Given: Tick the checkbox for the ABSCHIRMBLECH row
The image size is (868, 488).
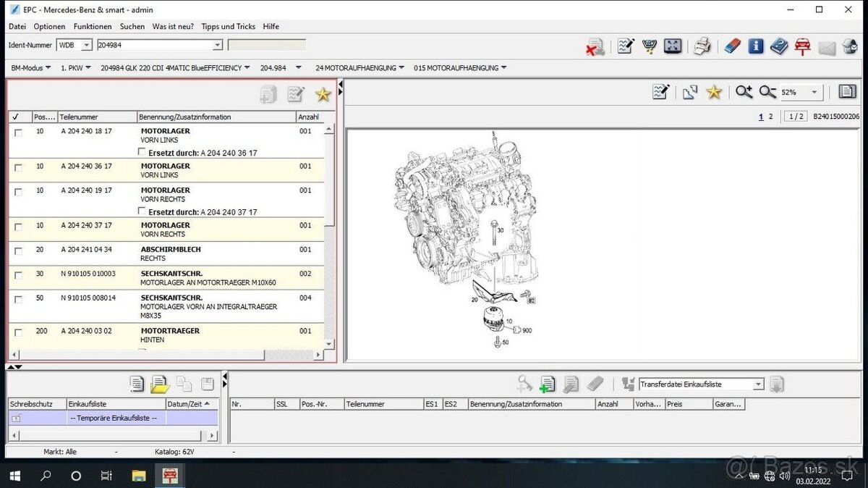Looking at the screenshot, I should pyautogui.click(x=18, y=251).
